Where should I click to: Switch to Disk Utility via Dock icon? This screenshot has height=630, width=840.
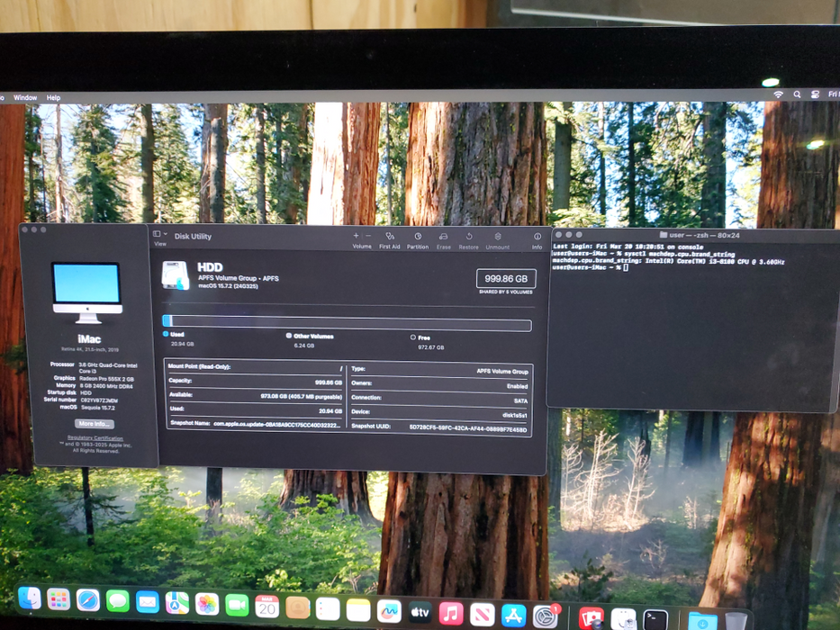pyautogui.click(x=623, y=619)
